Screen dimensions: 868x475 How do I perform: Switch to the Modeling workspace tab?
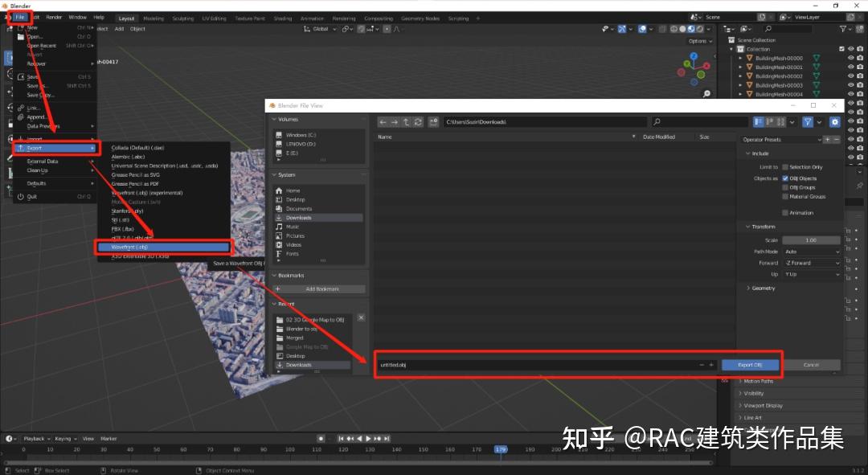pos(154,18)
